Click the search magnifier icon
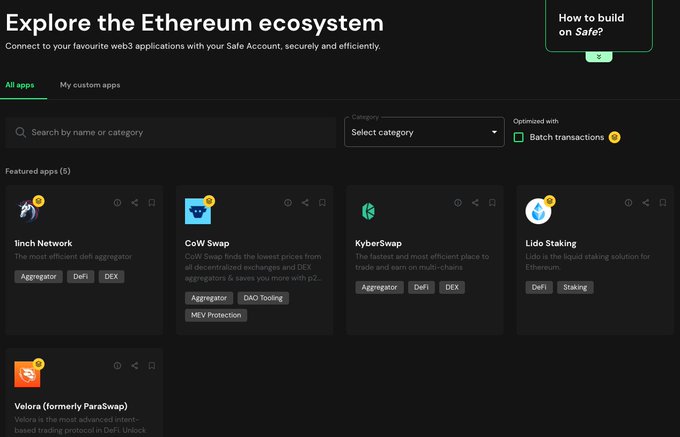680x437 pixels. (x=20, y=132)
